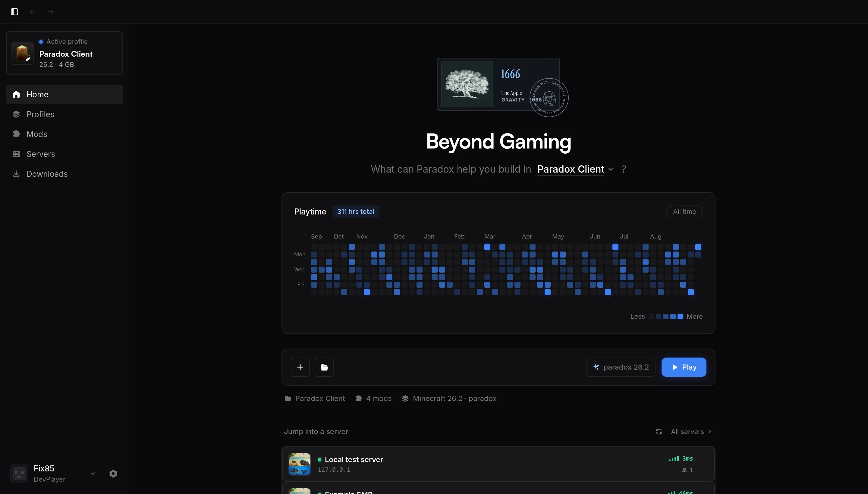The width and height of the screenshot is (868, 494).
Task: Click the plus add button
Action: 300,367
